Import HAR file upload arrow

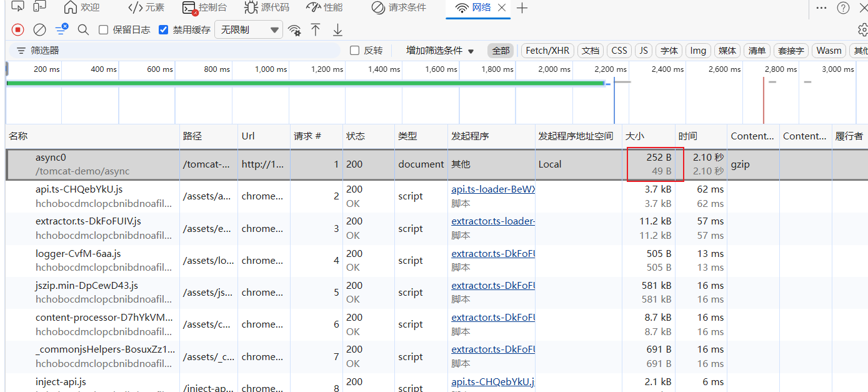316,29
